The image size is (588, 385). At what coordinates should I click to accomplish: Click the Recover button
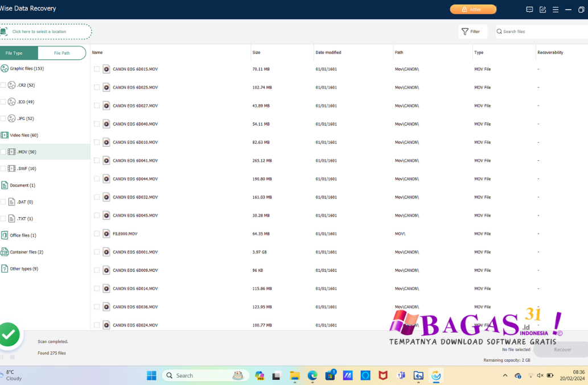tap(562, 349)
